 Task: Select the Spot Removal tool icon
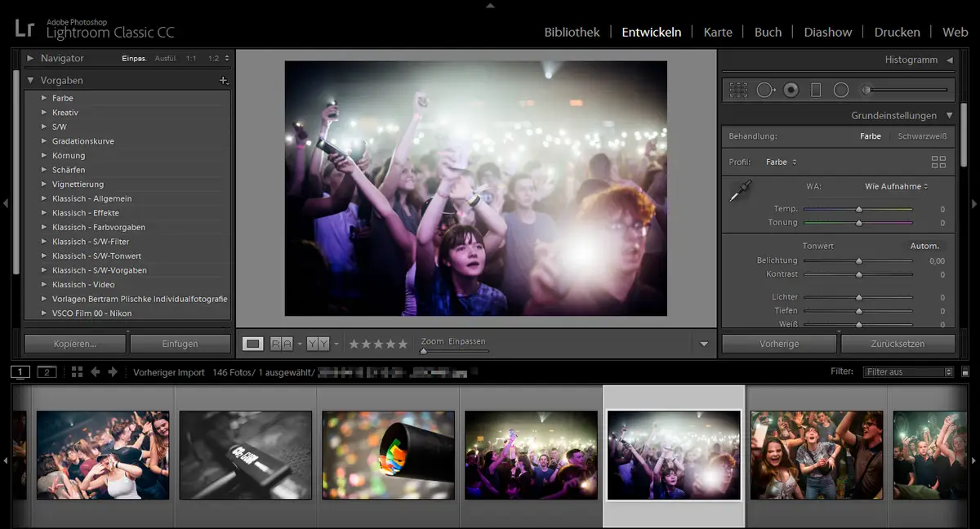[x=765, y=90]
